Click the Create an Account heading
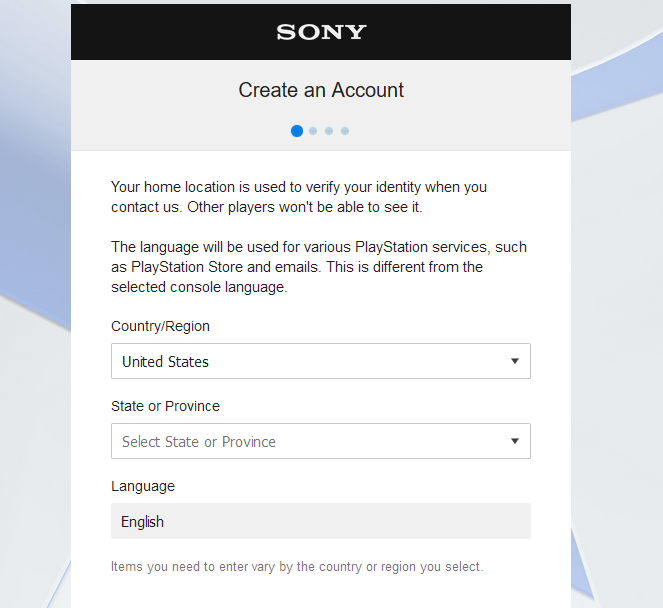Viewport: 663px width, 608px height. coord(321,90)
